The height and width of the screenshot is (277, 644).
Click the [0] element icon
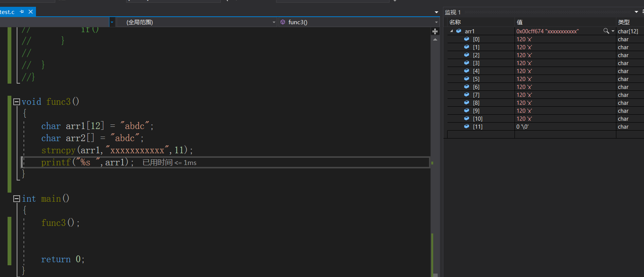click(x=466, y=39)
